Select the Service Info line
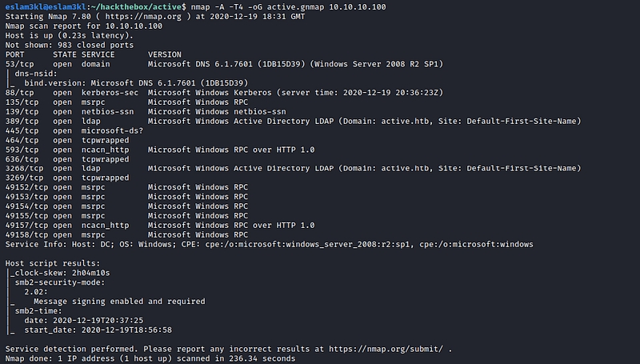This screenshot has height=364, width=640. click(274, 244)
